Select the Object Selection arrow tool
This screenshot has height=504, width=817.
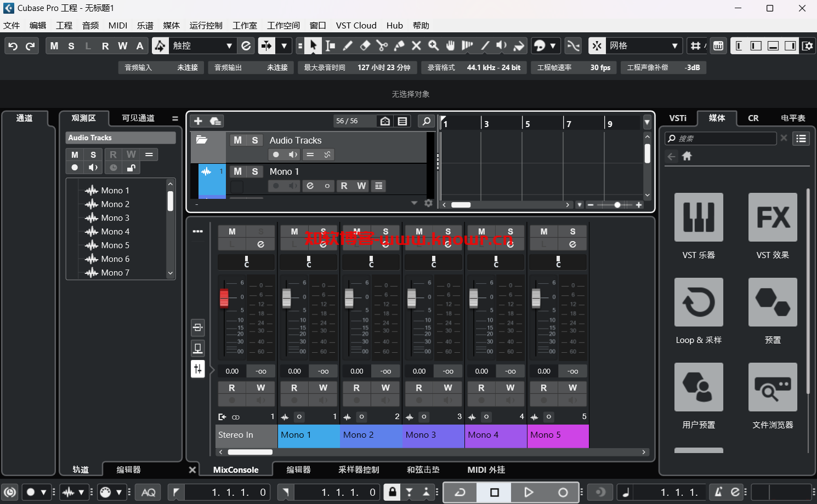click(313, 46)
